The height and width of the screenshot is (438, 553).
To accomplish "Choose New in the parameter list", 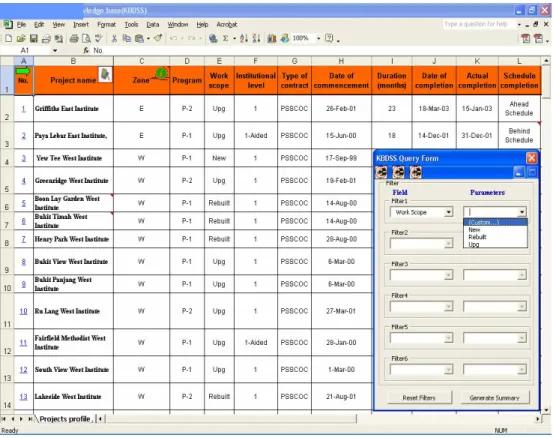I will point(496,230).
